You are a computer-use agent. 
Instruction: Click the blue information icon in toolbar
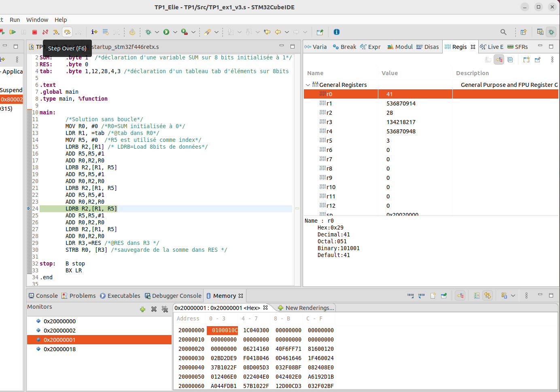click(x=337, y=32)
